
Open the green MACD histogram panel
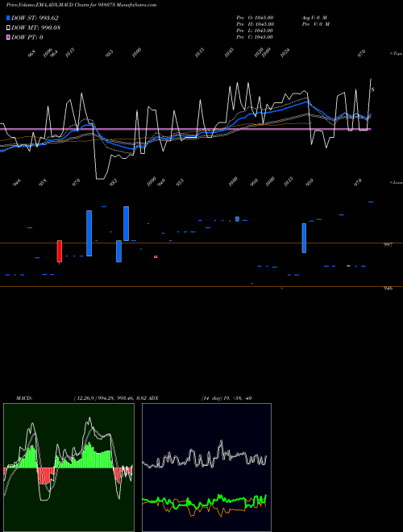[x=69, y=468]
